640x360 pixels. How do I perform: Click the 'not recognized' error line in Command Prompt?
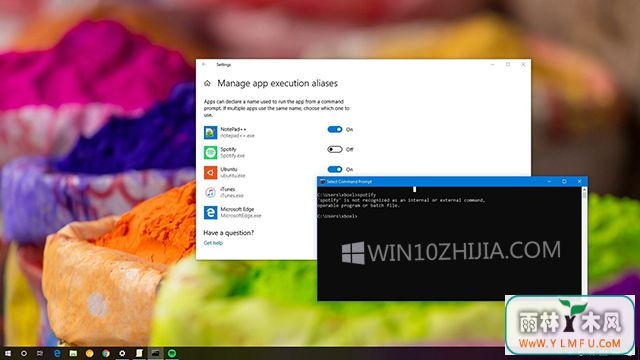click(401, 200)
